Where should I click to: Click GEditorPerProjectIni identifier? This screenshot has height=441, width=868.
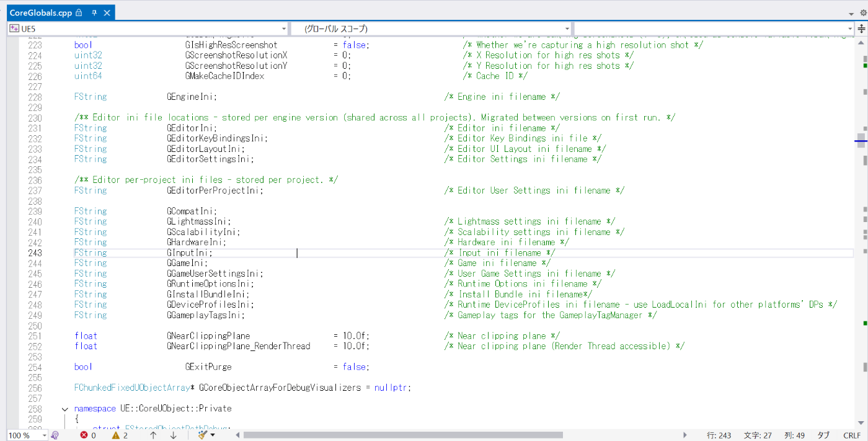point(213,190)
